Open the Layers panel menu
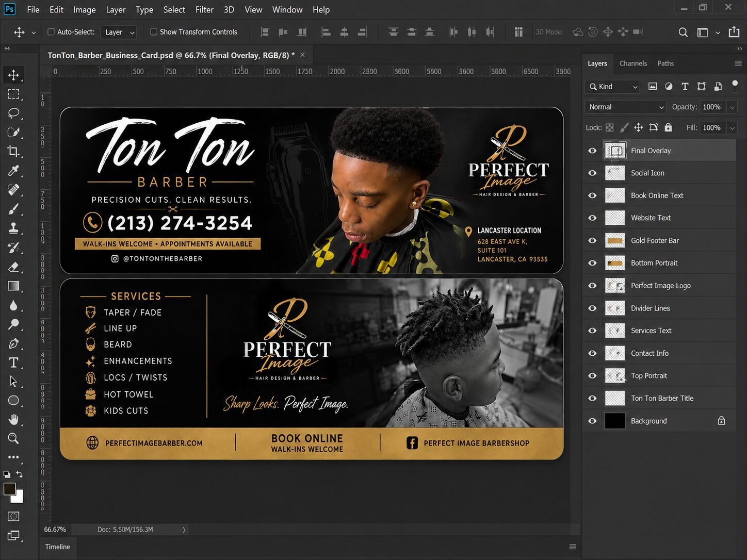The width and height of the screenshot is (747, 560). [738, 63]
